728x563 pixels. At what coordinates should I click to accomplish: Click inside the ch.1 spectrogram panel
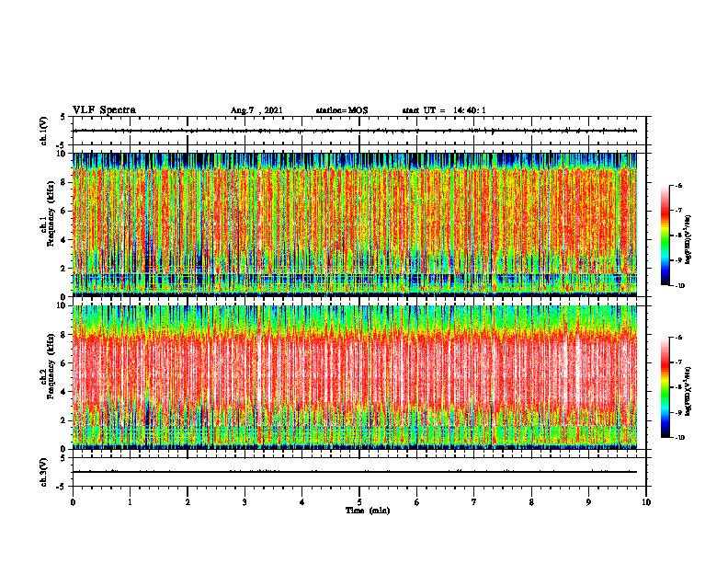[x=359, y=224]
